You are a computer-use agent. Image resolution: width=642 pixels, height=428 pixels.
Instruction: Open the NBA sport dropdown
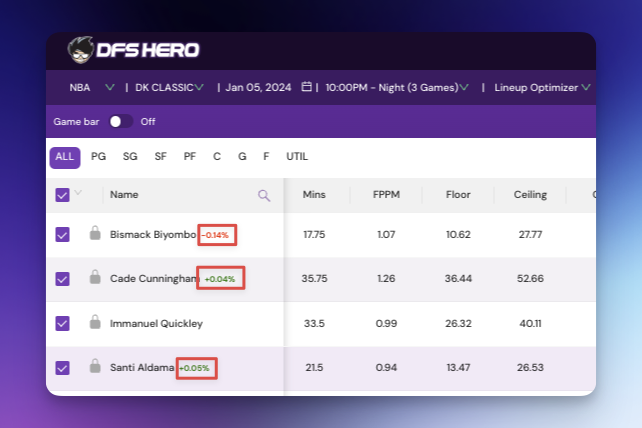[x=92, y=88]
